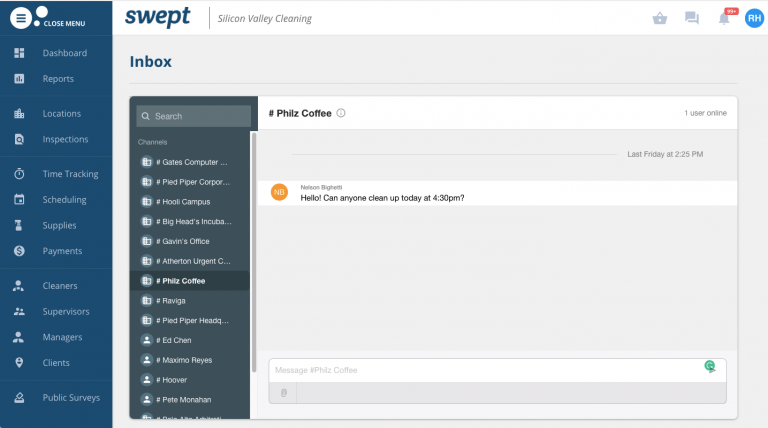This screenshot has width=768, height=428.
Task: Open the Scheduling calendar icon
Action: pyautogui.click(x=19, y=199)
